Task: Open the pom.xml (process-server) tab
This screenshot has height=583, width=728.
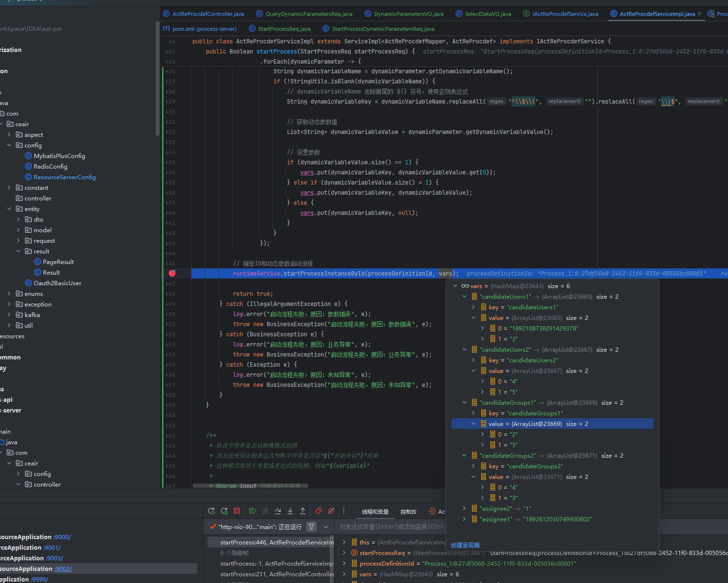Action: coord(200,29)
